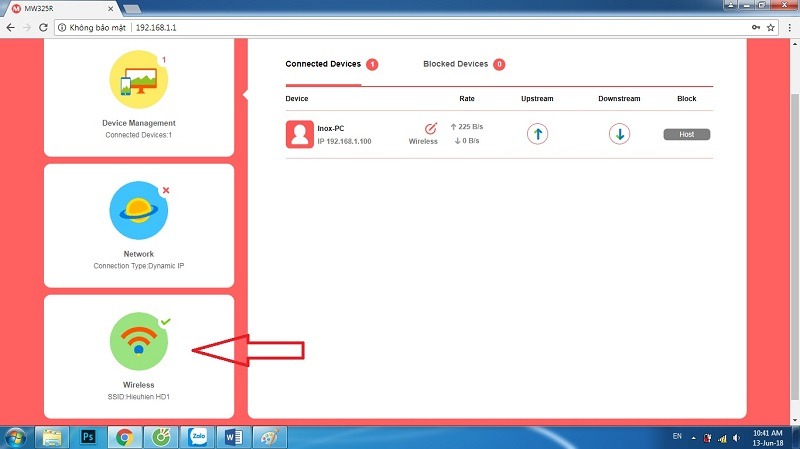Viewport: 800px width, 449px height.
Task: Click Connection Type:Dynamic IP text
Action: (139, 266)
